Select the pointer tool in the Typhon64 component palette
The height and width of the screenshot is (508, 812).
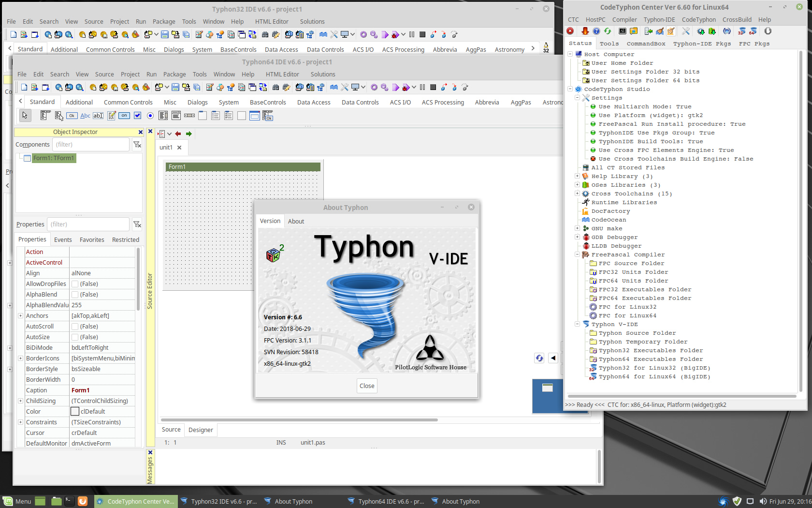(x=25, y=116)
